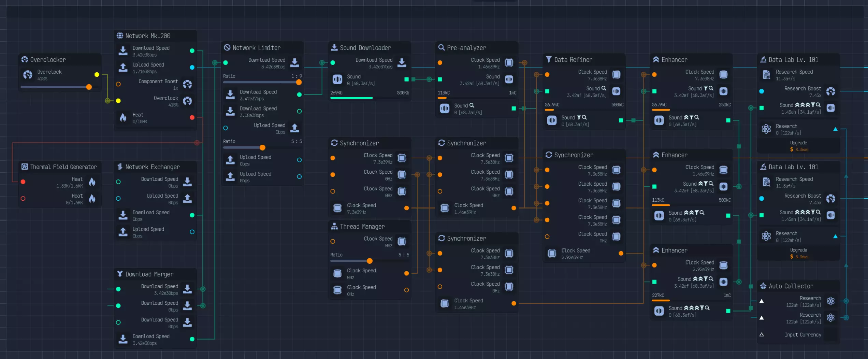Click the Sound waveform icon in Sound Downloader

337,80
